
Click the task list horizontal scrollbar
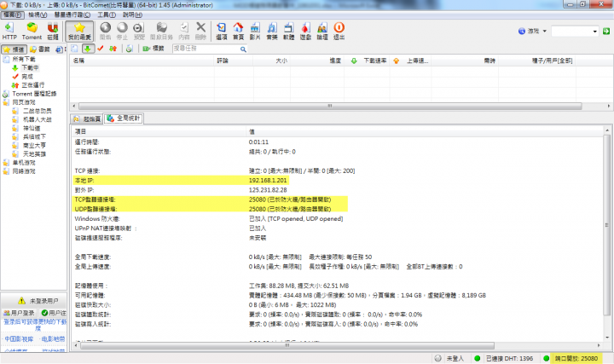[330, 106]
